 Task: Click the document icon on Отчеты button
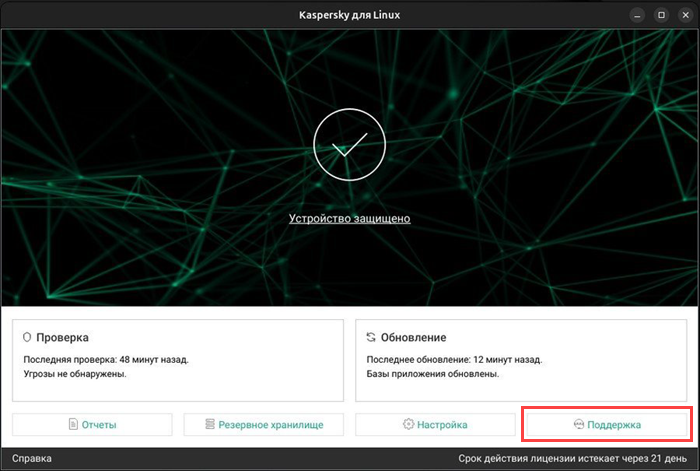pos(73,424)
